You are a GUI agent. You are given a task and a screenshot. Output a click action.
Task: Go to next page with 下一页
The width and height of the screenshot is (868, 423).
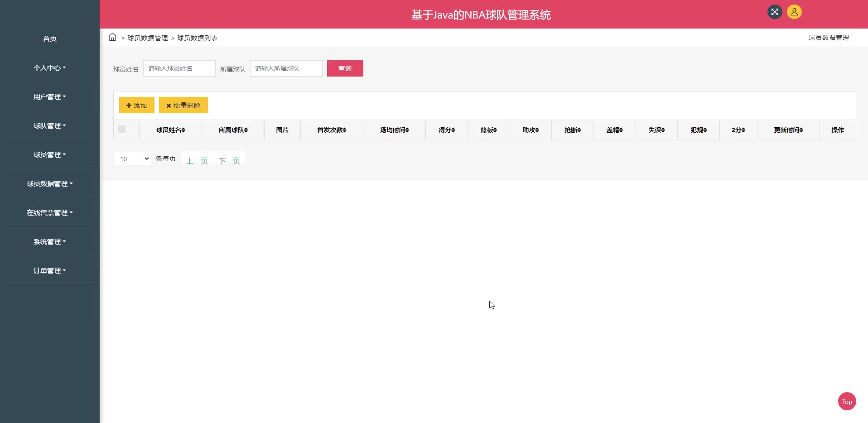point(229,160)
